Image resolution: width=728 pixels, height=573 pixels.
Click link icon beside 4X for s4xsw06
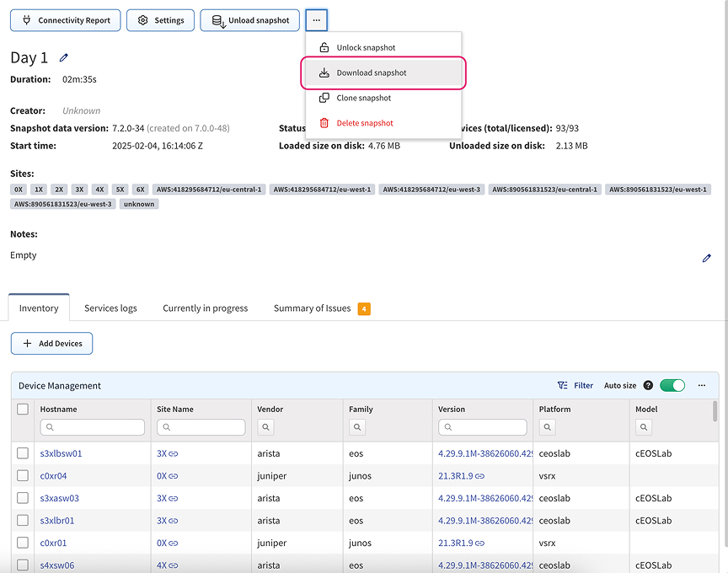pyautogui.click(x=173, y=565)
